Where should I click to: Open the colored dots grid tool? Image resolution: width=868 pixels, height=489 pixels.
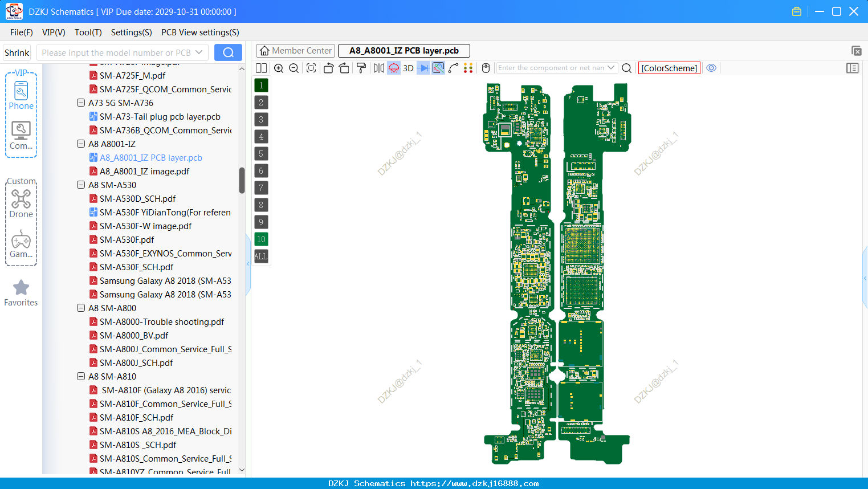(x=468, y=68)
